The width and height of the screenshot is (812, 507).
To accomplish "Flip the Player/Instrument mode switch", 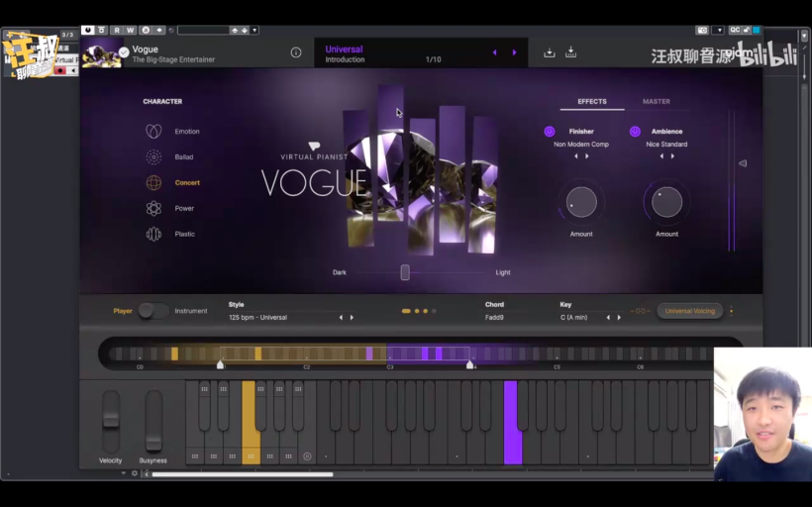I will [x=153, y=311].
